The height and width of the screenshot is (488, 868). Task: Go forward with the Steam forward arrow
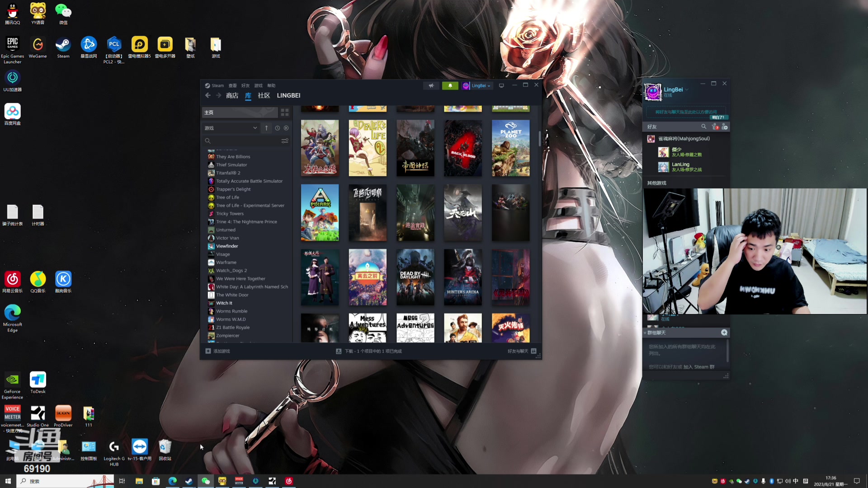coord(218,95)
